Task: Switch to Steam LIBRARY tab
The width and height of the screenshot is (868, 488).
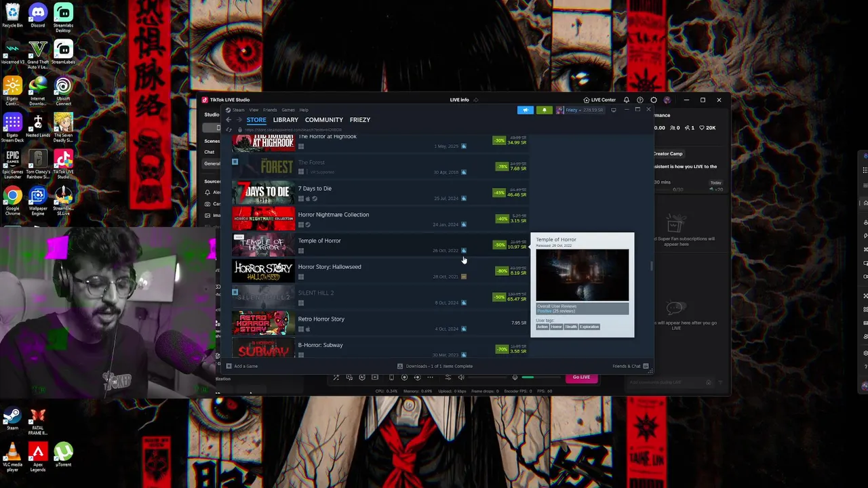Action: coord(285,120)
